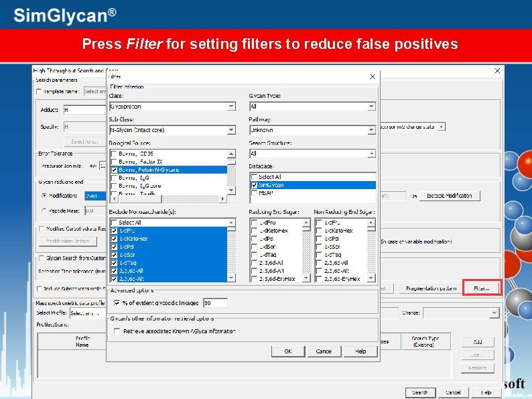Image resolution: width=532 pixels, height=399 pixels.
Task: Toggle % of evident glycosidic linkages checkbox
Action: pos(117,303)
